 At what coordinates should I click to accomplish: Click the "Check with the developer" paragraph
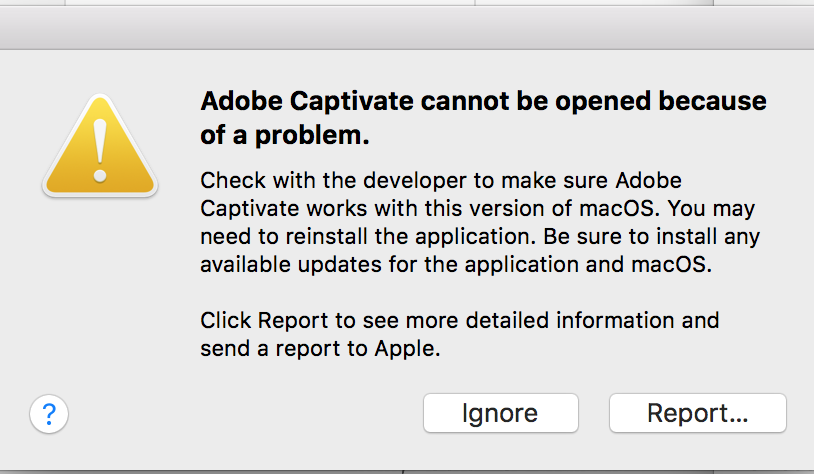(480, 224)
